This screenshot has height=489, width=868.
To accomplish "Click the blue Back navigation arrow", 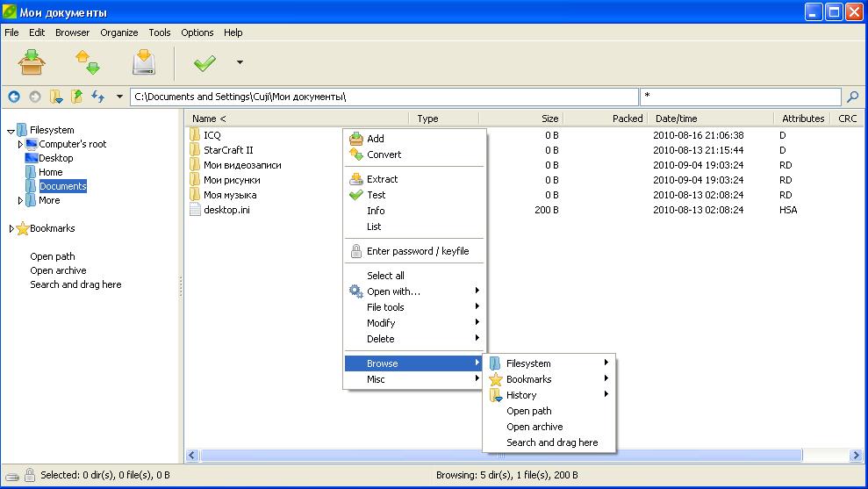I will tap(14, 97).
